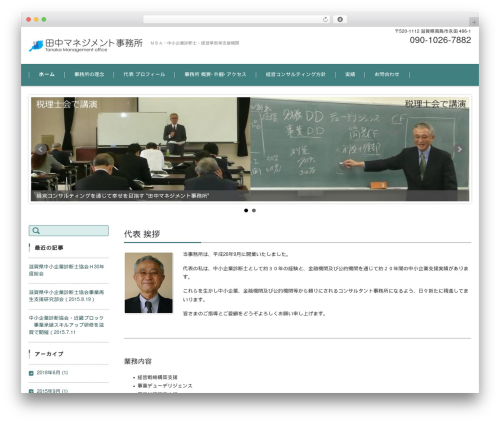
Task: Click the 田中マネジメント事務所 site title
Action: point(94,43)
